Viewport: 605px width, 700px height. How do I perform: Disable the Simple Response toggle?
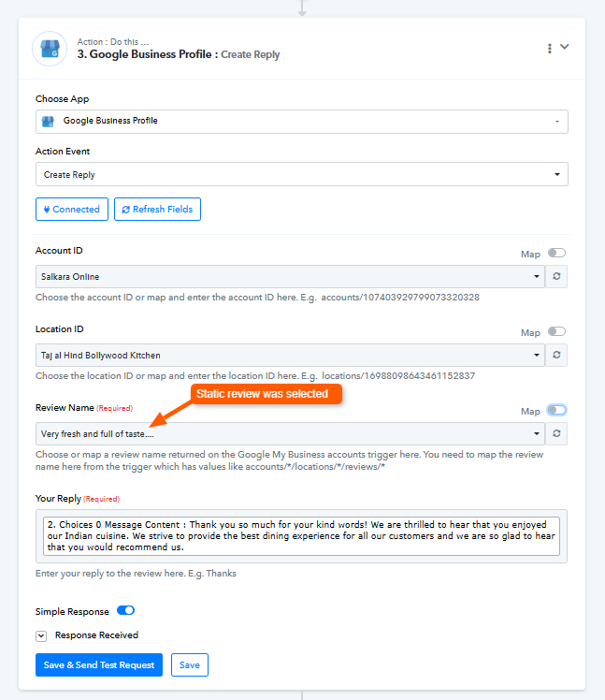pos(126,610)
